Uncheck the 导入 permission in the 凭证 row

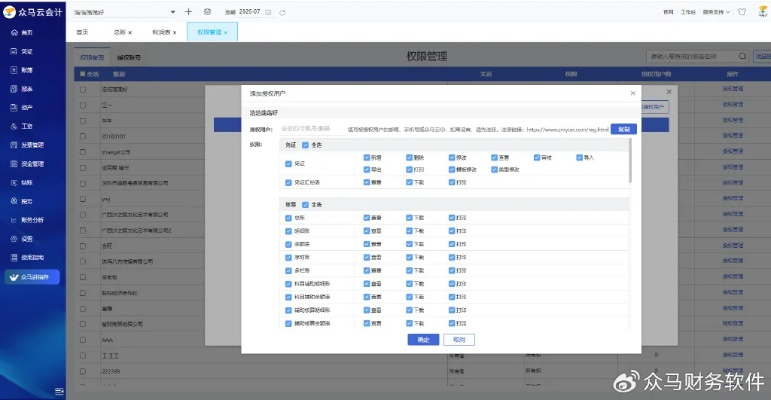tap(579, 157)
